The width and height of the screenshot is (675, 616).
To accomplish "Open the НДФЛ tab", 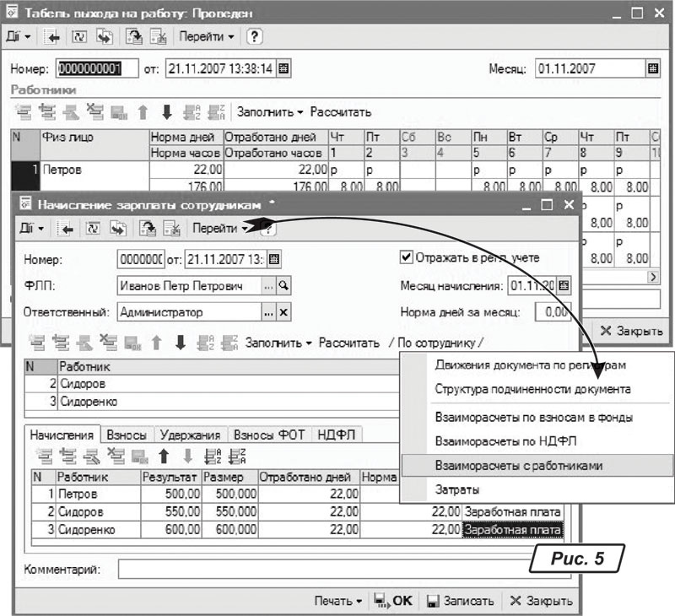I will coord(337,435).
